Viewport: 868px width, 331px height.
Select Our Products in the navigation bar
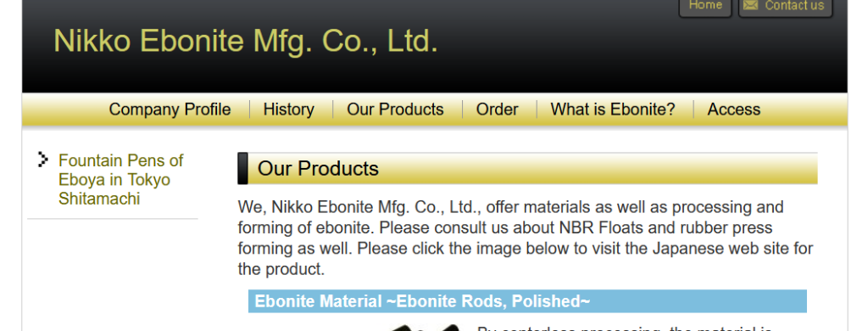point(395,109)
